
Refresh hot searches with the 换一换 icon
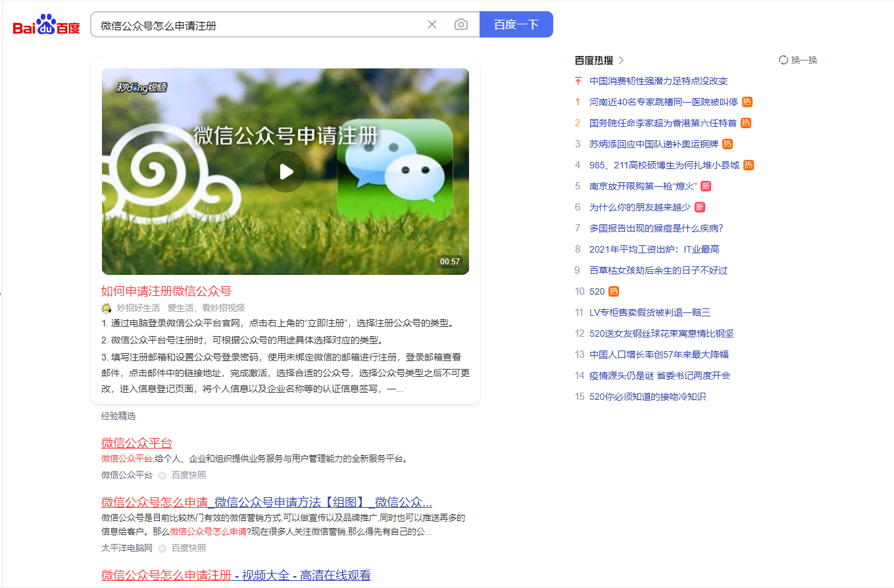[x=783, y=60]
